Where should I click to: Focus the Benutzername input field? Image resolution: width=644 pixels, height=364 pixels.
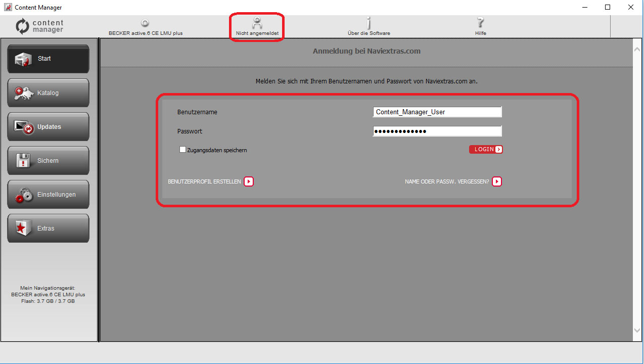(x=437, y=112)
